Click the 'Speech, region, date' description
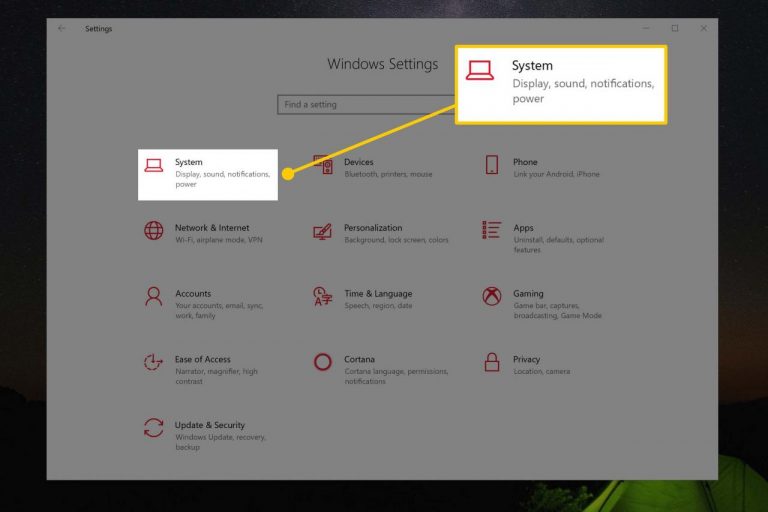Screen dimensions: 768x512 (378, 306)
